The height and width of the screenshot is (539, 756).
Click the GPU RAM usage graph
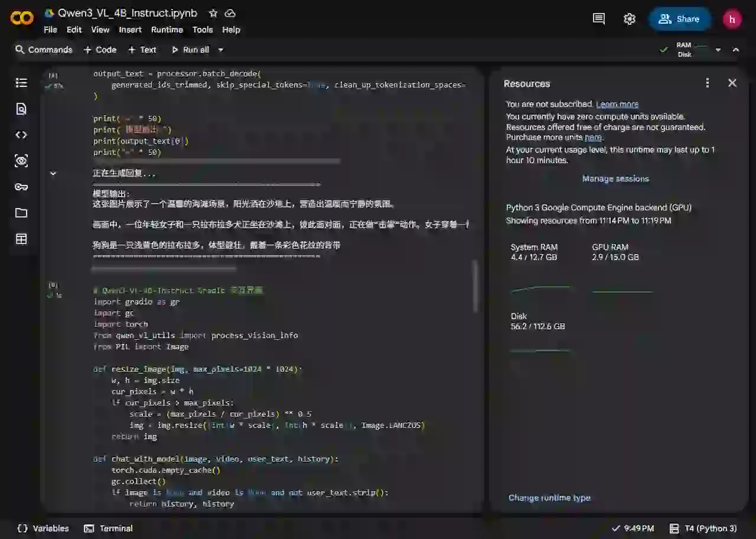coord(622,291)
